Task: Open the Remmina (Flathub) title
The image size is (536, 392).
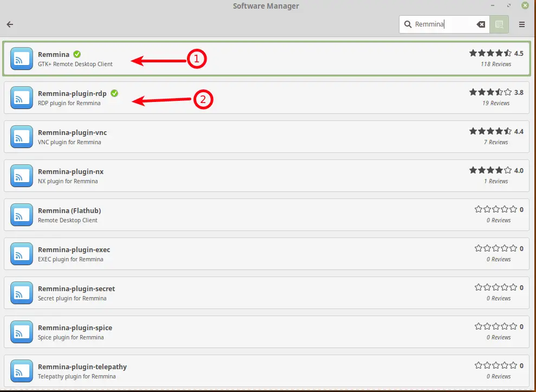Action: (x=69, y=211)
